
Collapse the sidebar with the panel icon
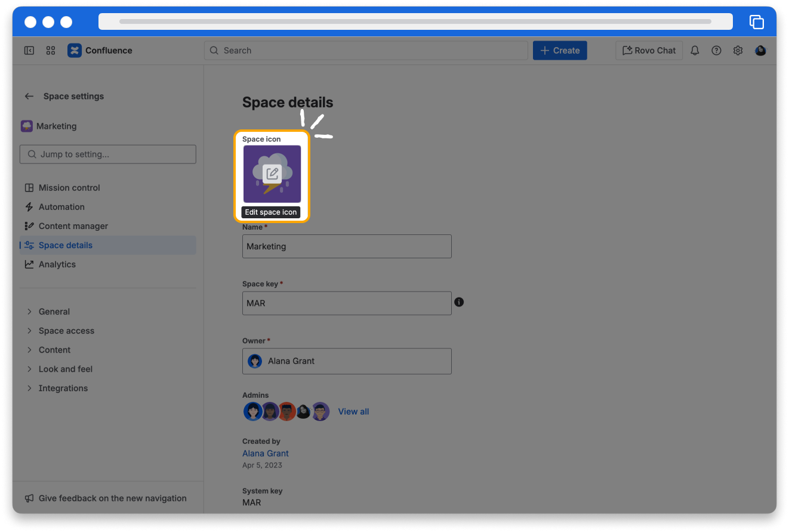(29, 51)
